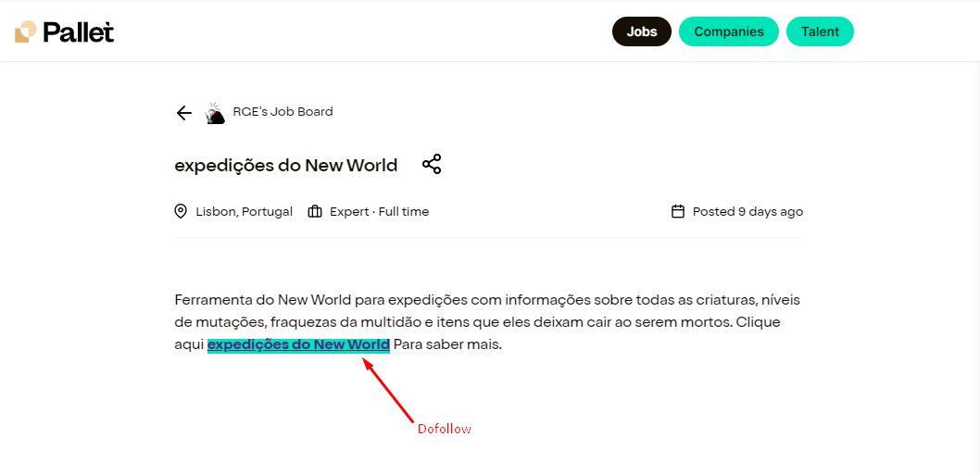Select the Posted 9 days ago text
Viewport: 980px width, 475px height.
[748, 211]
